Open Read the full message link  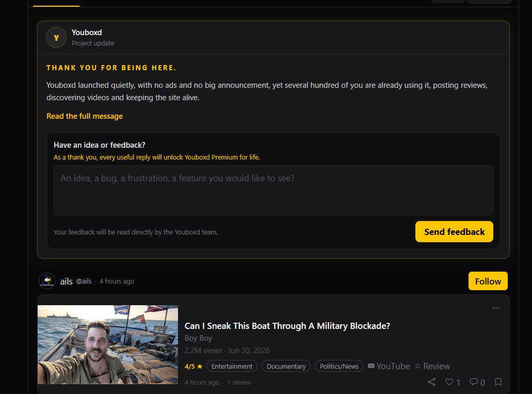pos(85,116)
